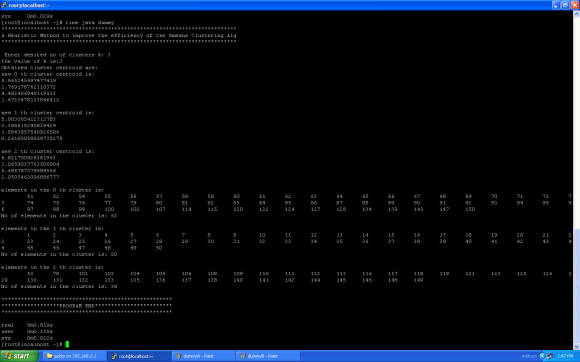Viewport: 580px width, 362px height.
Task: Click the root@localhost title bar text
Action: 29,5
